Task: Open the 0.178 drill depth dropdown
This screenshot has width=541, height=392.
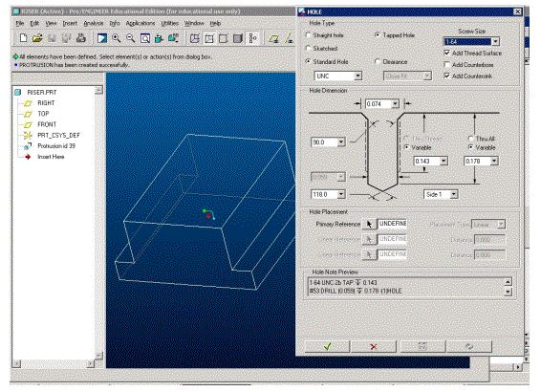Action: 494,161
